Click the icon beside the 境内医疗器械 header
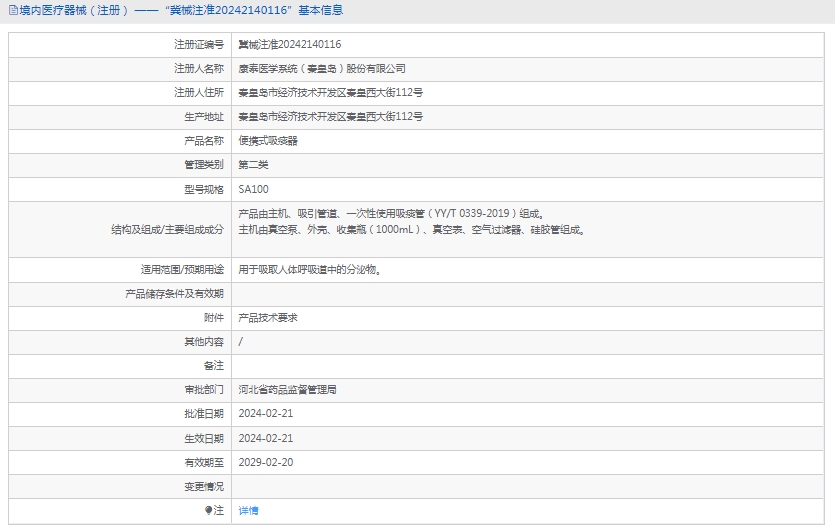This screenshot has width=835, height=531. click(x=11, y=11)
